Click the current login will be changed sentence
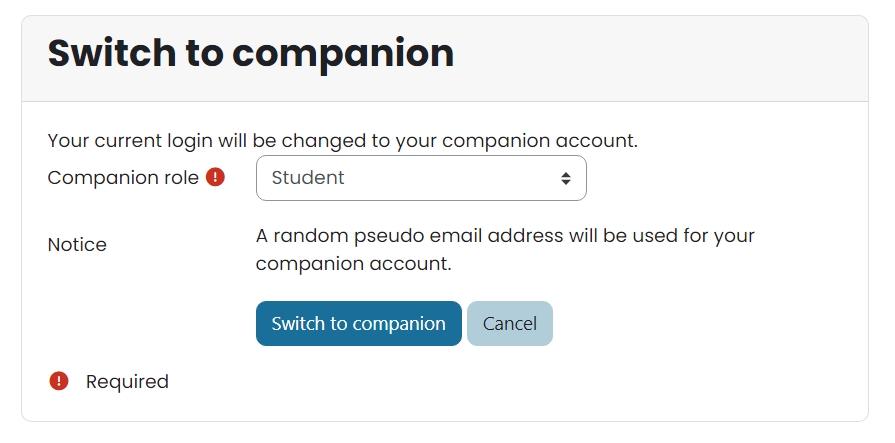Screen dimensions: 895x443 click(x=342, y=141)
